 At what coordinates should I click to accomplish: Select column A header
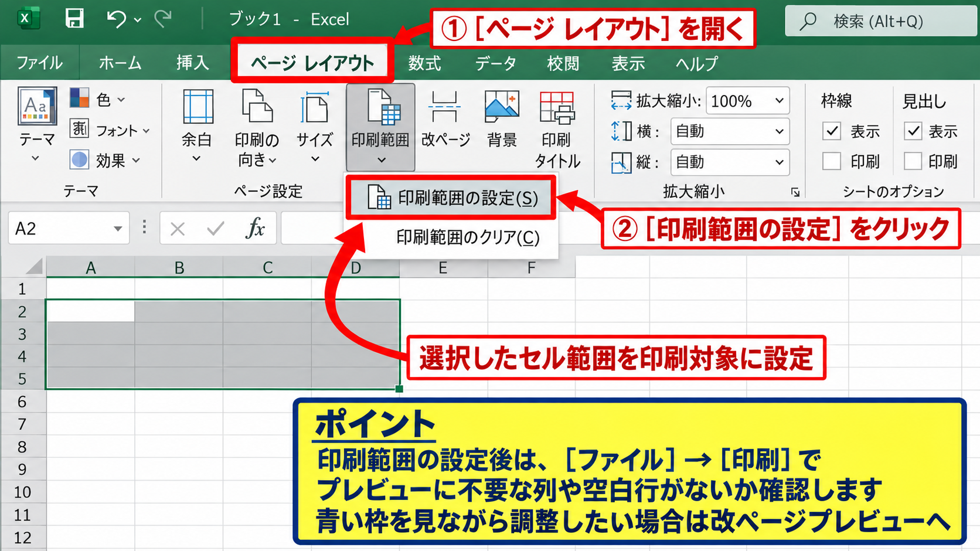(x=91, y=268)
